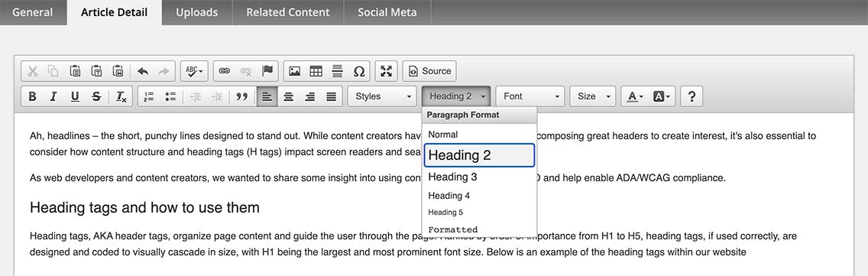Select Normal paragraph format
Viewport: 868px width, 276px height.
(479, 134)
